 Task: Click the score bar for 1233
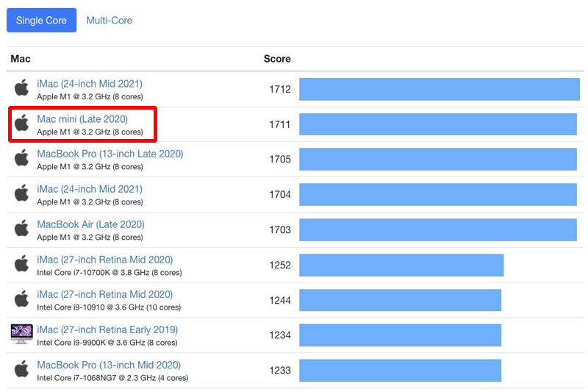[x=400, y=371]
